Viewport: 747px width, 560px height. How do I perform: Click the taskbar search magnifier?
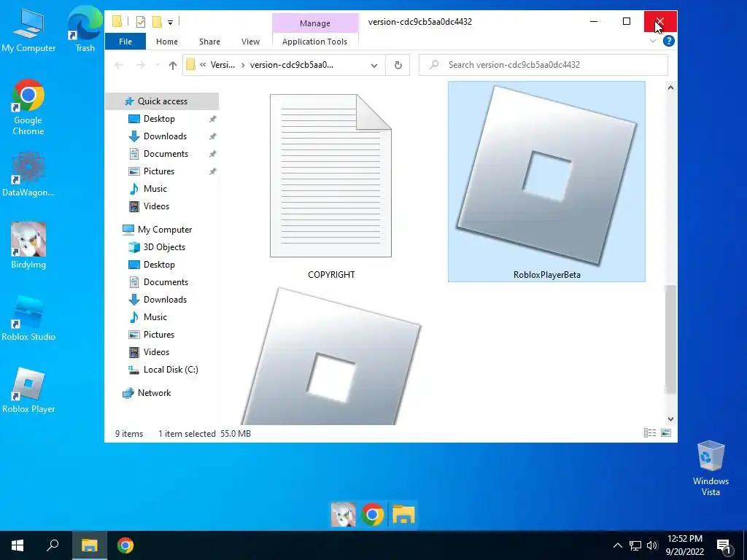point(53,545)
